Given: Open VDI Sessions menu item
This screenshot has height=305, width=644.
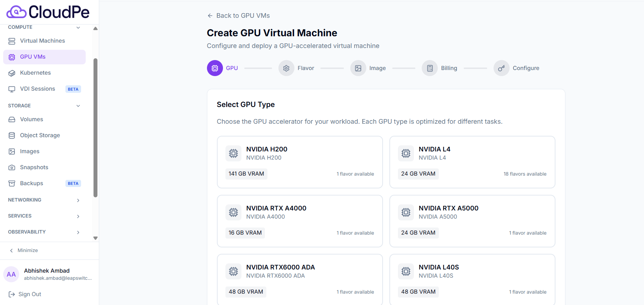Looking at the screenshot, I should tap(44, 89).
